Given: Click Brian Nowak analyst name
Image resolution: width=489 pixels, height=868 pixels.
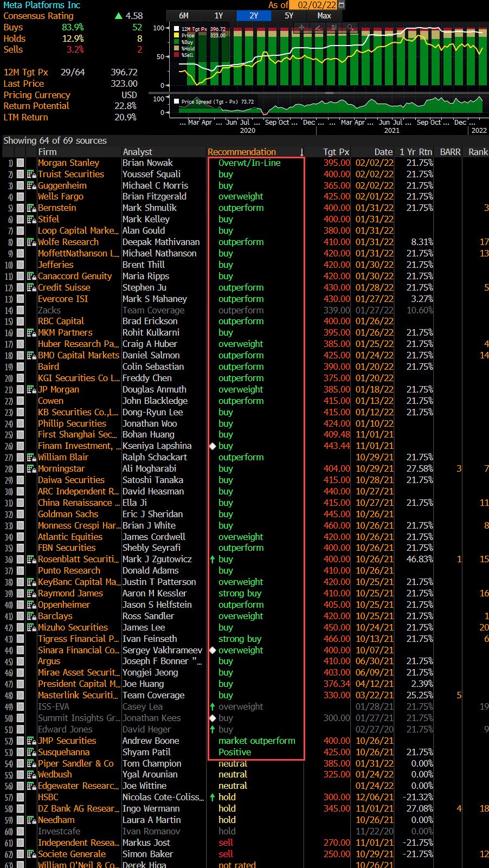Looking at the screenshot, I should point(147,163).
